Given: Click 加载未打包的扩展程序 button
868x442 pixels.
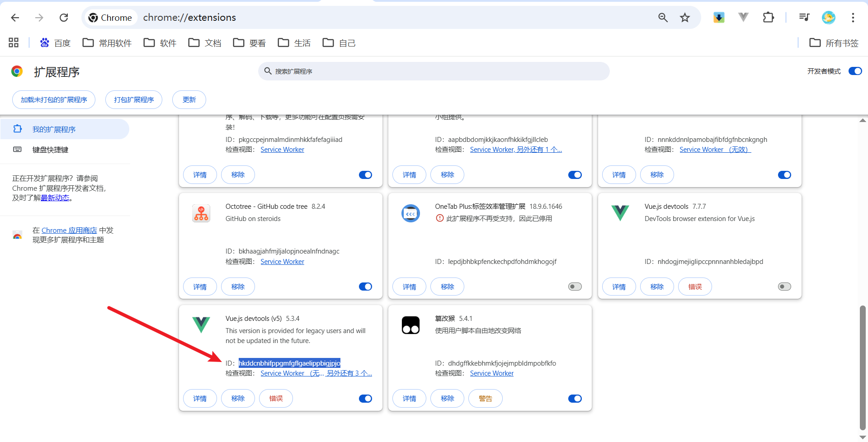Looking at the screenshot, I should pyautogui.click(x=54, y=99).
